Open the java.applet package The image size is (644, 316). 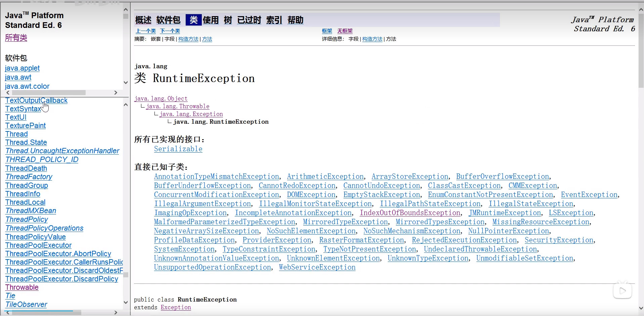click(x=22, y=68)
